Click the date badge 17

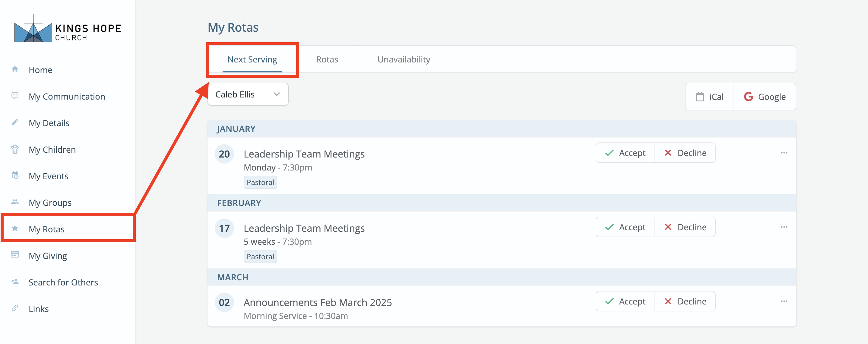pos(224,228)
